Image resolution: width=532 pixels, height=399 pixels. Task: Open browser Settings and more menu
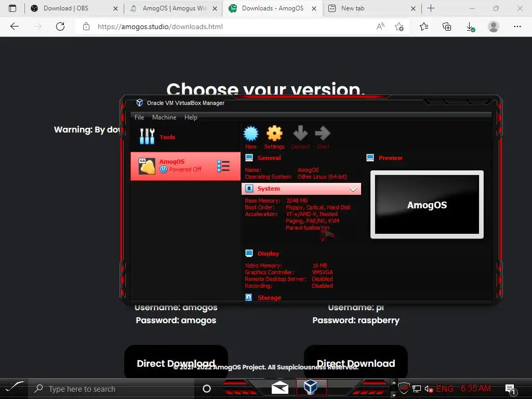(x=517, y=26)
